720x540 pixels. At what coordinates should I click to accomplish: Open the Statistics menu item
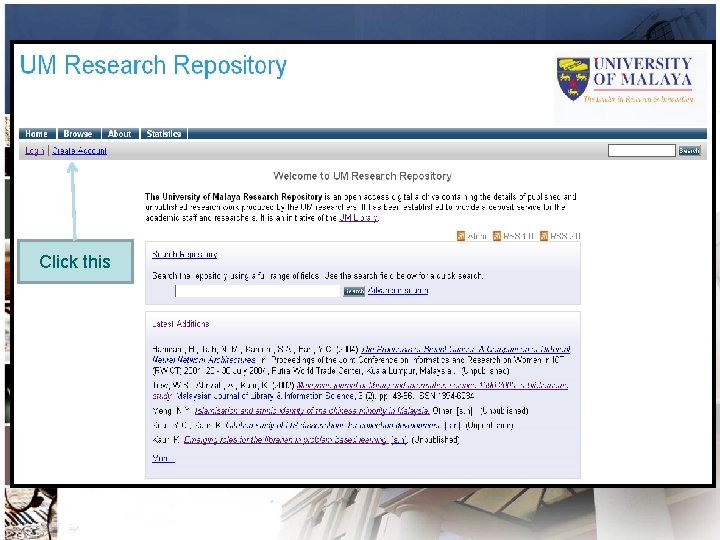[x=163, y=134]
